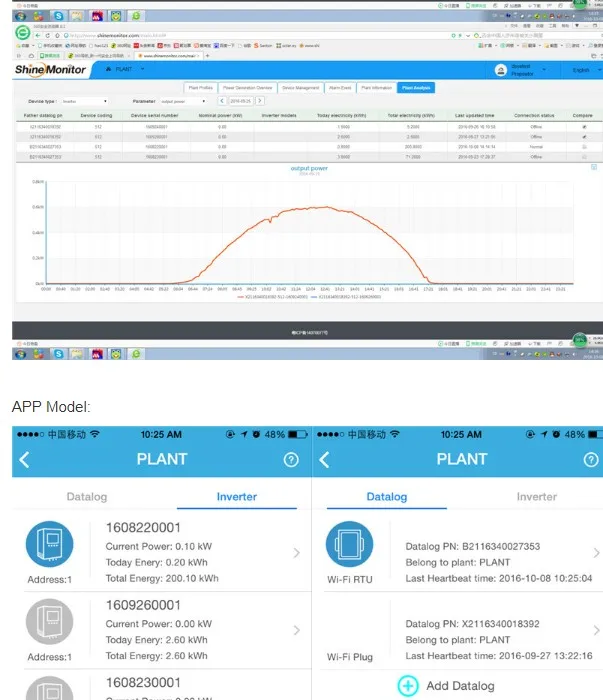Image resolution: width=603 pixels, height=700 pixels.
Task: Open the Wi-Fi RTU datalogger icon
Action: 349,544
